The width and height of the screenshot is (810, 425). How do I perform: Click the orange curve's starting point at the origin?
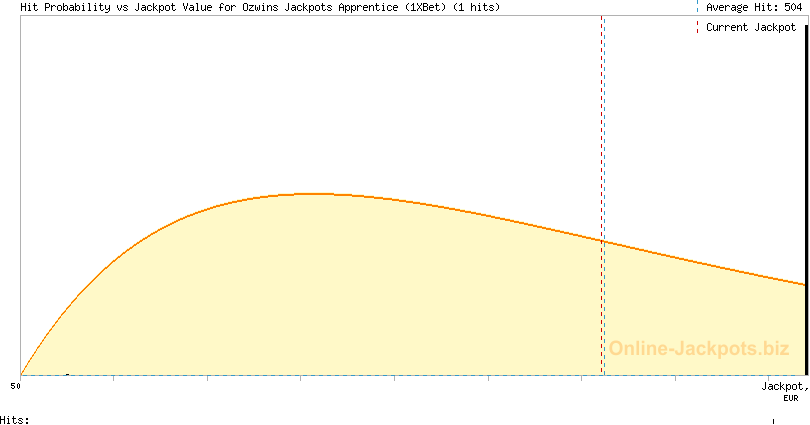coord(21,375)
